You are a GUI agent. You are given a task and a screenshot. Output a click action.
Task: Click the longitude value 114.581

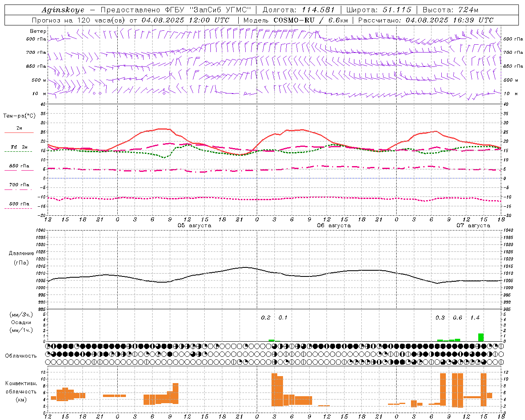point(318,10)
